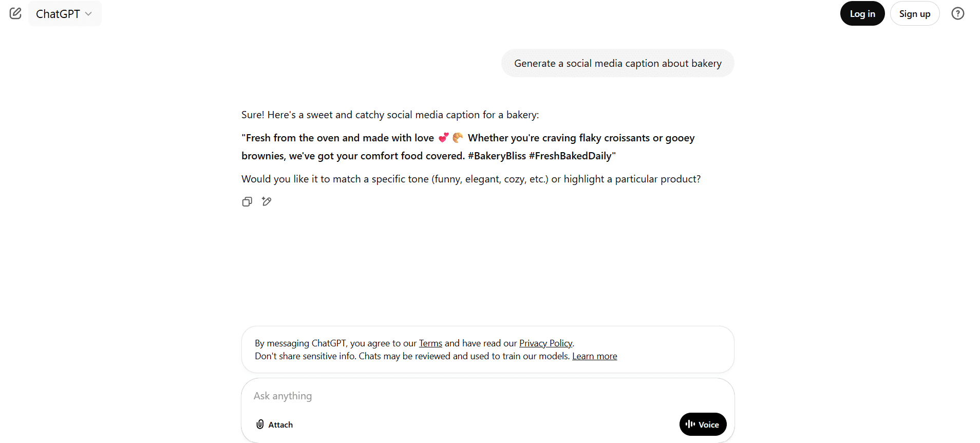The height and width of the screenshot is (443, 980).
Task: Click the Log in button
Action: [x=862, y=13]
